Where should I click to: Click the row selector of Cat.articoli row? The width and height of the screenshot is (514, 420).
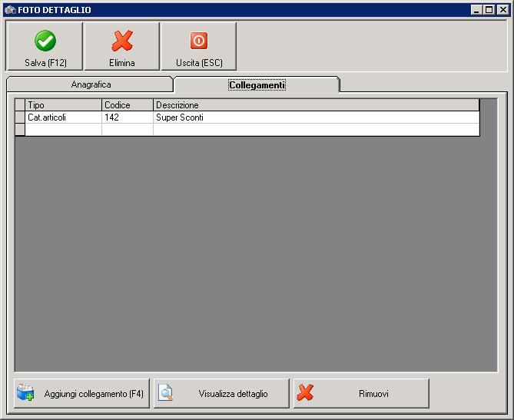point(20,117)
